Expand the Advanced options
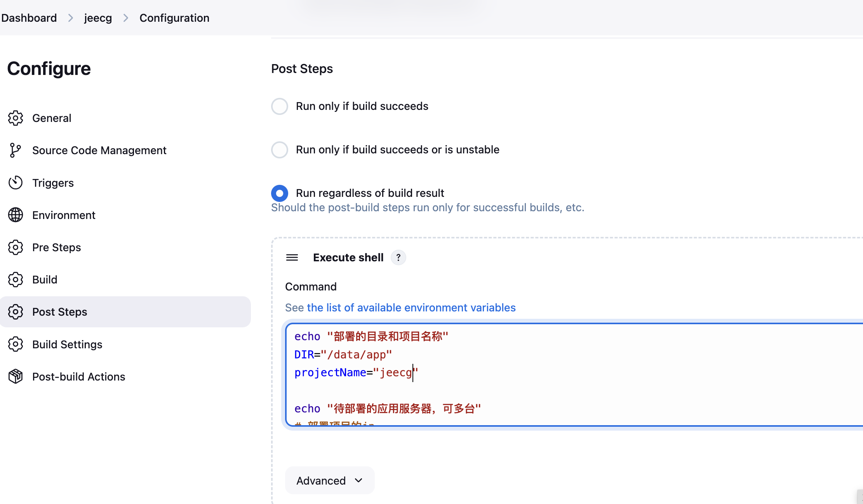The height and width of the screenshot is (504, 863). [329, 480]
